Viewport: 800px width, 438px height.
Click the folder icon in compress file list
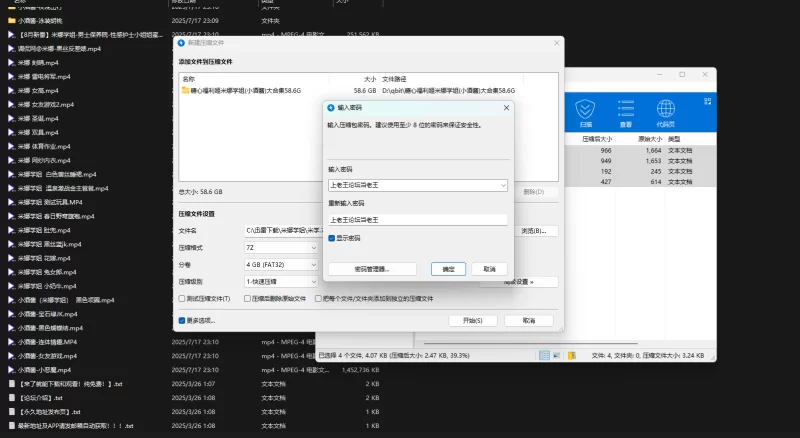coord(186,90)
